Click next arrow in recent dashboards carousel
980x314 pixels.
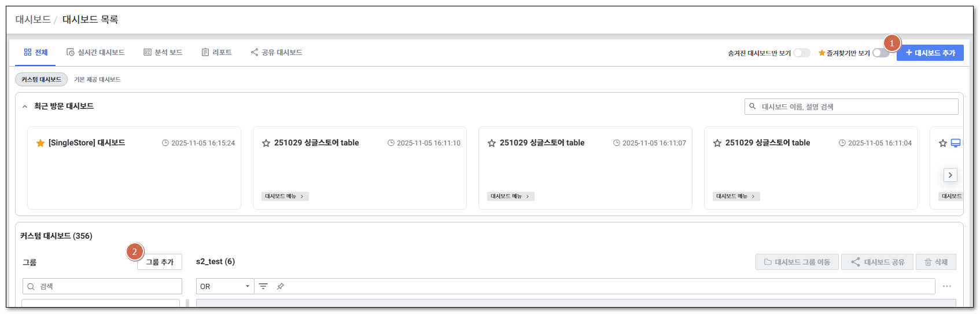click(x=950, y=175)
